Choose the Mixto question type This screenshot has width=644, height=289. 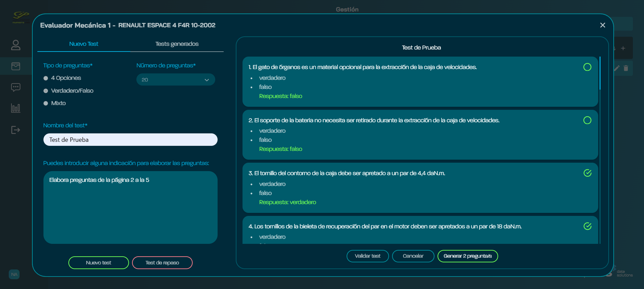46,103
